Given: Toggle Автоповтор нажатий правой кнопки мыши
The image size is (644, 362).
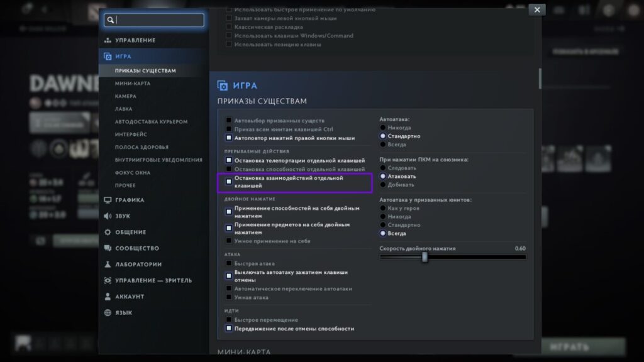Looking at the screenshot, I should pos(229,138).
